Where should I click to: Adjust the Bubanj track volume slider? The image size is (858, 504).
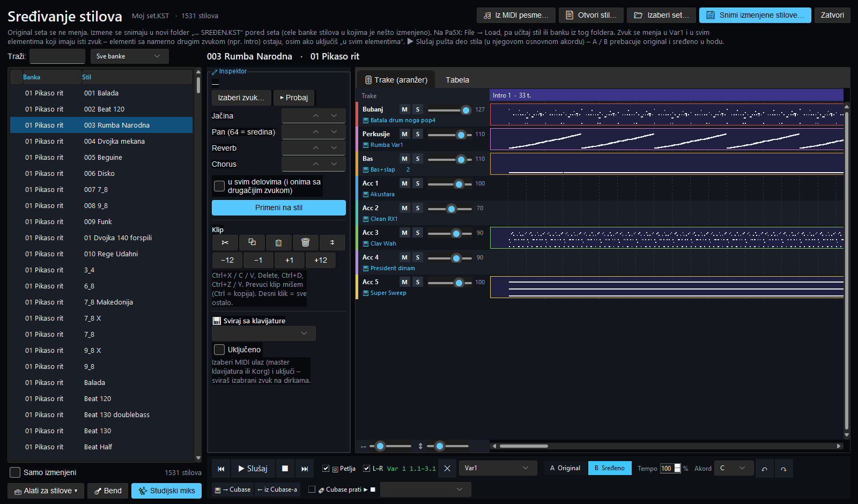point(466,110)
